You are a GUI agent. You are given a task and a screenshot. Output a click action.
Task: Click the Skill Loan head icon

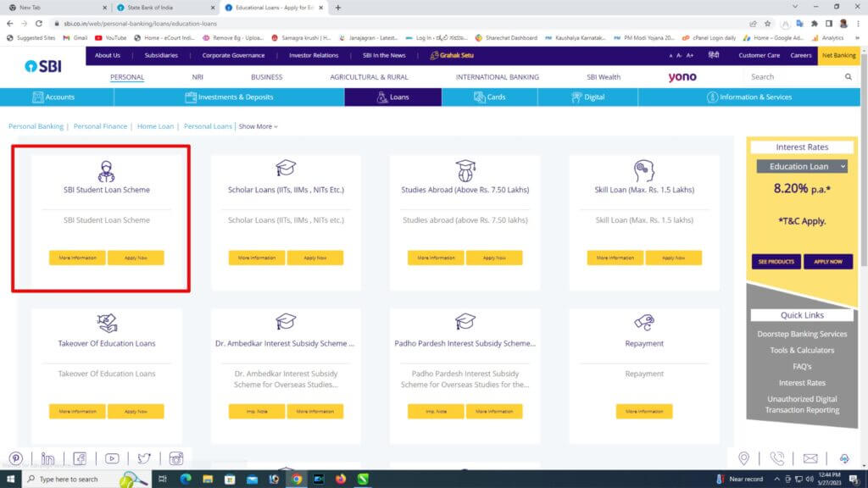644,171
